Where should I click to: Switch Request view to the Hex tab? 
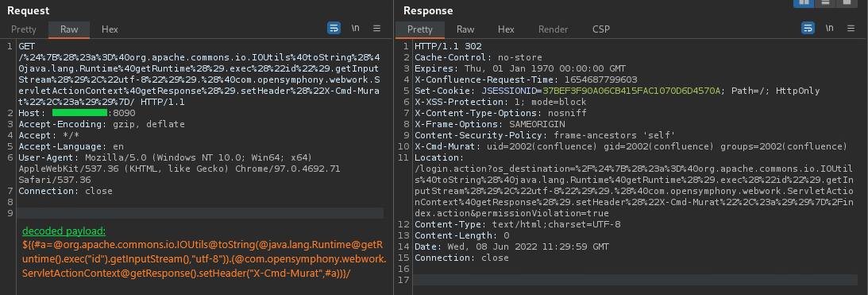pos(110,29)
